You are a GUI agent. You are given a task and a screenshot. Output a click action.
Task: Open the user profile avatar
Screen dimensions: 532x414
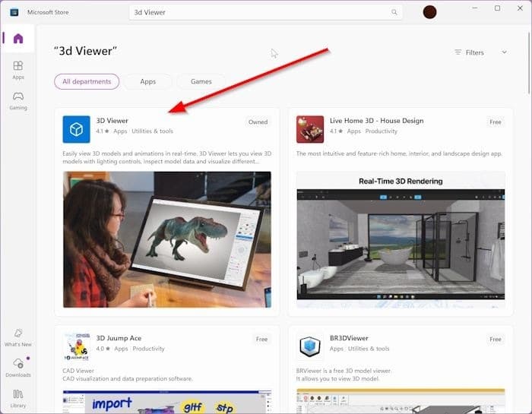pos(430,12)
